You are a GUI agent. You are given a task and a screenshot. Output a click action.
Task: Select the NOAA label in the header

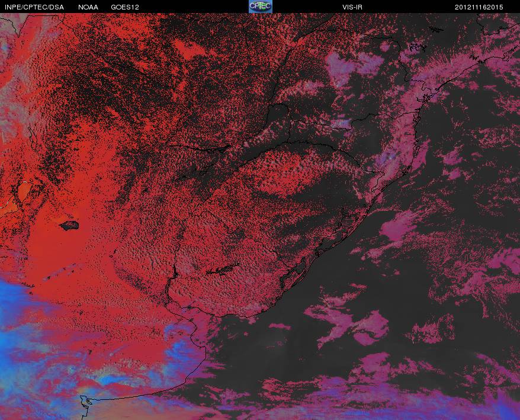[x=88, y=7]
